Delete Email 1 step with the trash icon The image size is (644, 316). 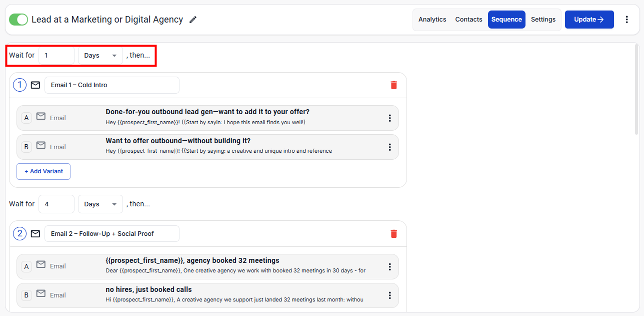click(x=393, y=85)
